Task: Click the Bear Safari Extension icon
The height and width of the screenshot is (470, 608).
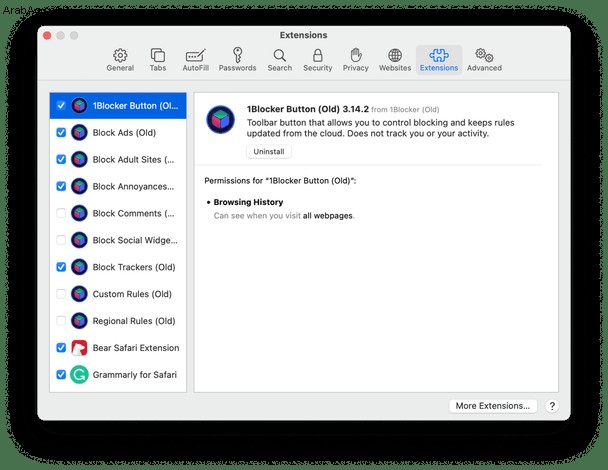Action: tap(79, 348)
